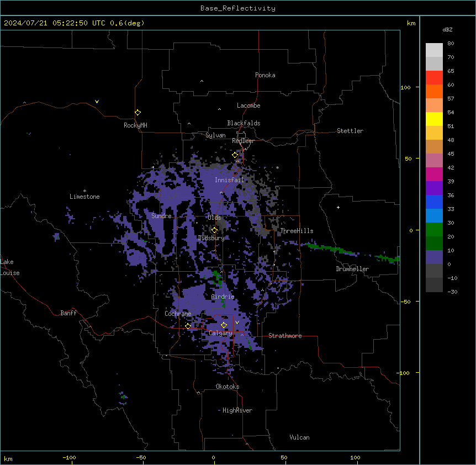Click the Cochrane town label

(178, 314)
